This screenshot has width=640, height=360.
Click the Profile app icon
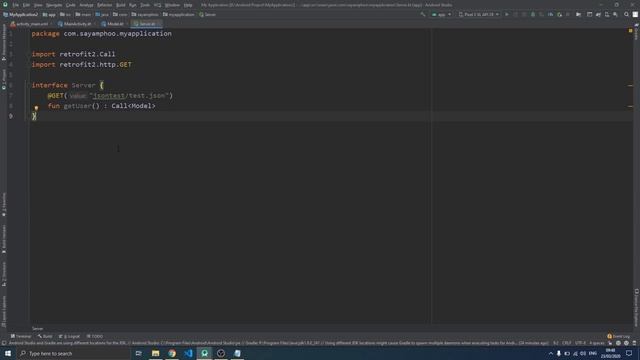(x=550, y=14)
